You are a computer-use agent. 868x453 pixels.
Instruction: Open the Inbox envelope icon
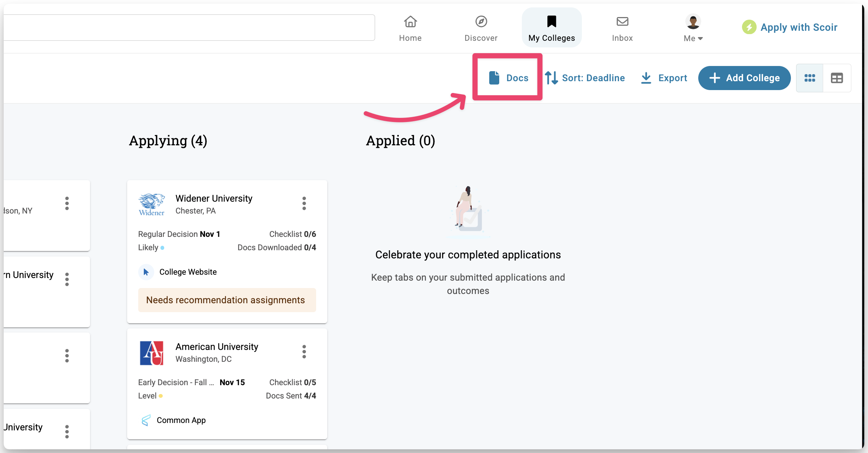(x=622, y=22)
